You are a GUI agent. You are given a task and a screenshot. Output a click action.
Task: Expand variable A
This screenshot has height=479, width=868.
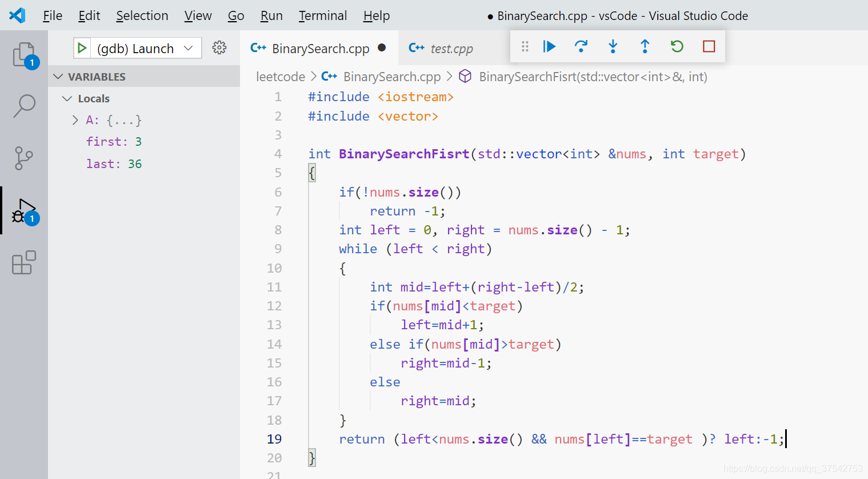75,120
